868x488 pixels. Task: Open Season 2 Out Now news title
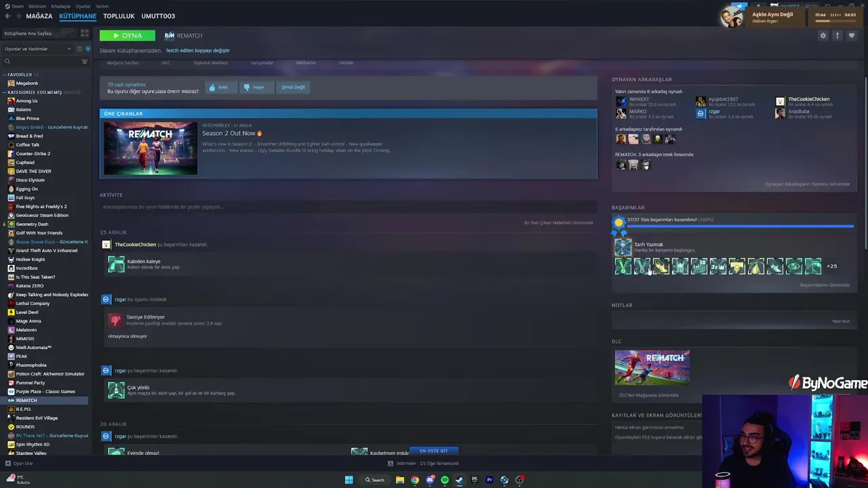click(x=232, y=134)
